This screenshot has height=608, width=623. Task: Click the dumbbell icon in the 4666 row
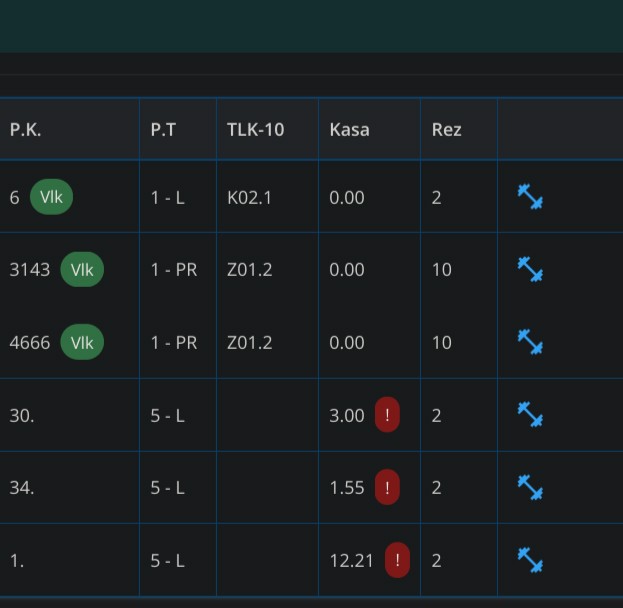530,342
